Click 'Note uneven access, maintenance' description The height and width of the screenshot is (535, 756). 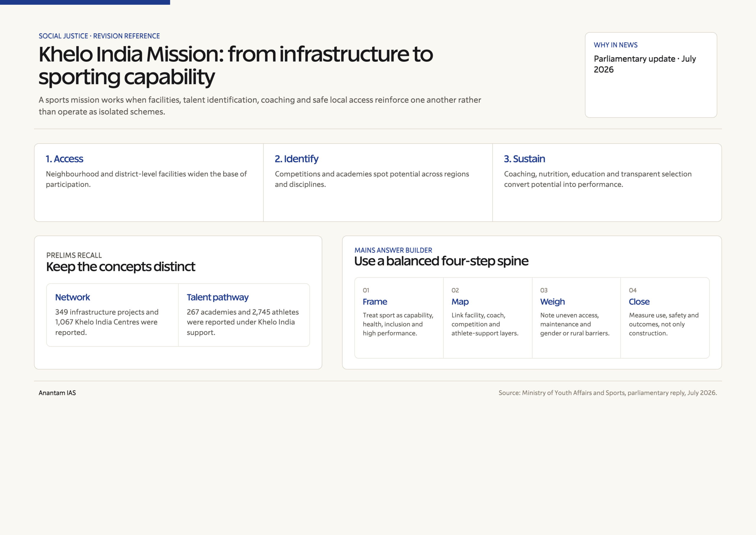click(575, 324)
